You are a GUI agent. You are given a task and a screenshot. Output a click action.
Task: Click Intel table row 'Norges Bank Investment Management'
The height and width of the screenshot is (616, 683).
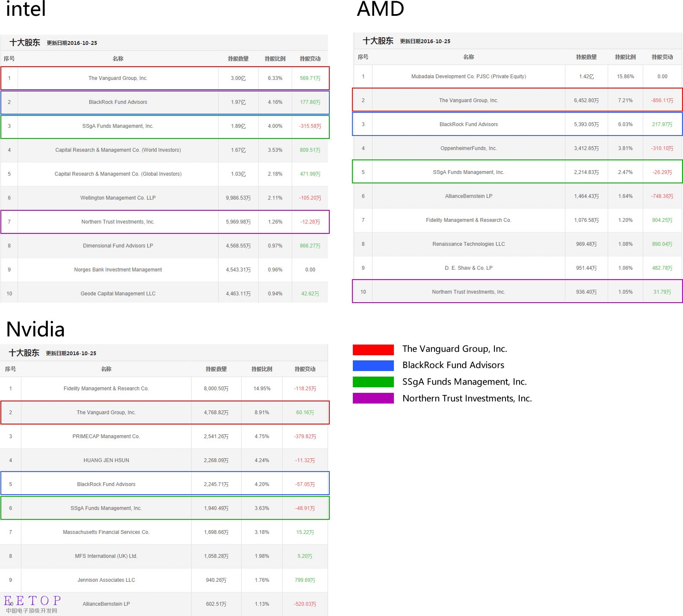tap(164, 270)
